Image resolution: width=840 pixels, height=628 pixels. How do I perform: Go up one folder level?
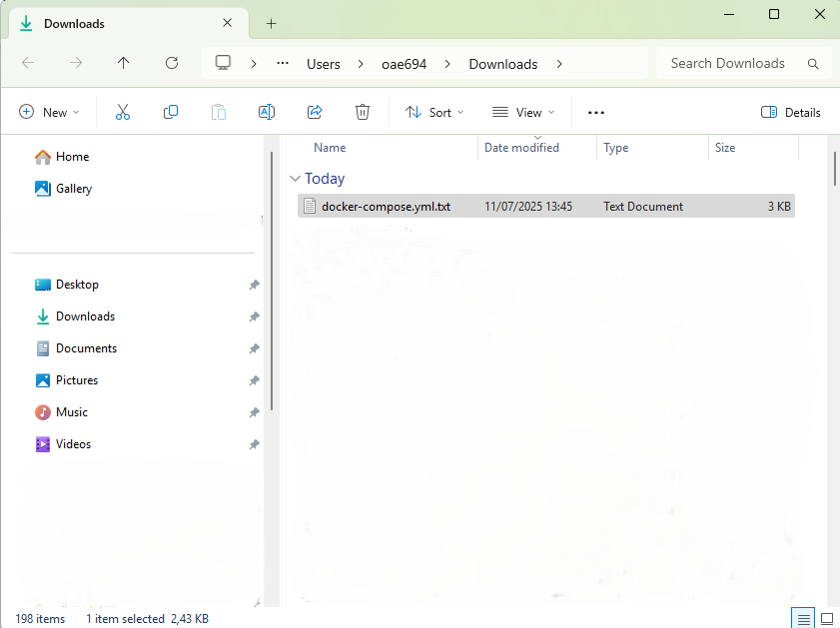coord(123,63)
